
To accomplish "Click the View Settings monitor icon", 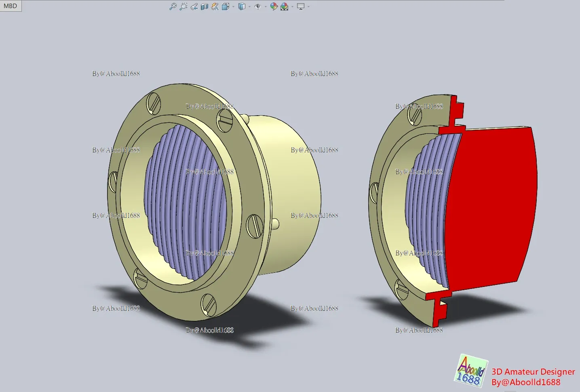I will pos(300,6).
